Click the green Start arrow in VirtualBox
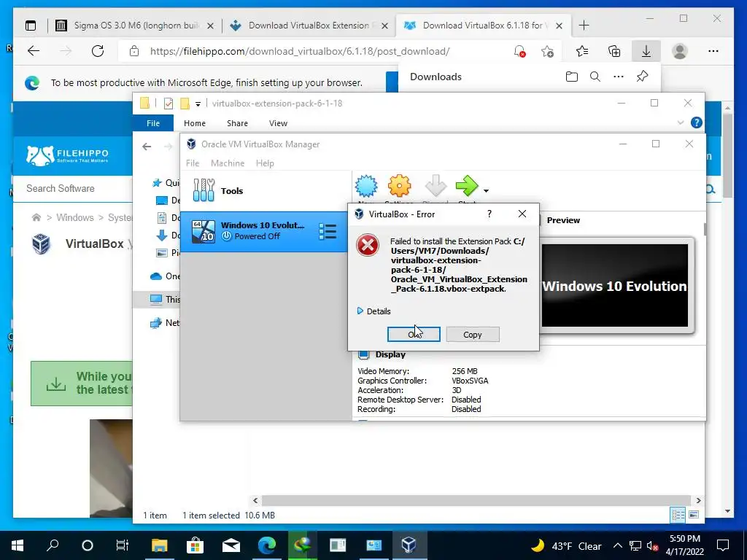The height and width of the screenshot is (560, 747). coord(466,186)
